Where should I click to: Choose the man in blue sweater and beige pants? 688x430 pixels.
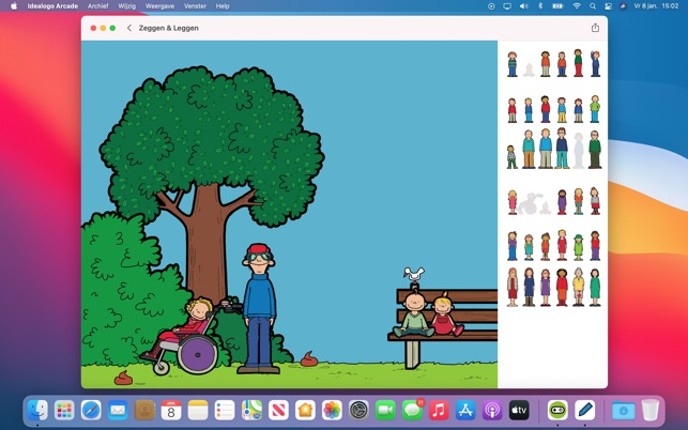(x=545, y=149)
